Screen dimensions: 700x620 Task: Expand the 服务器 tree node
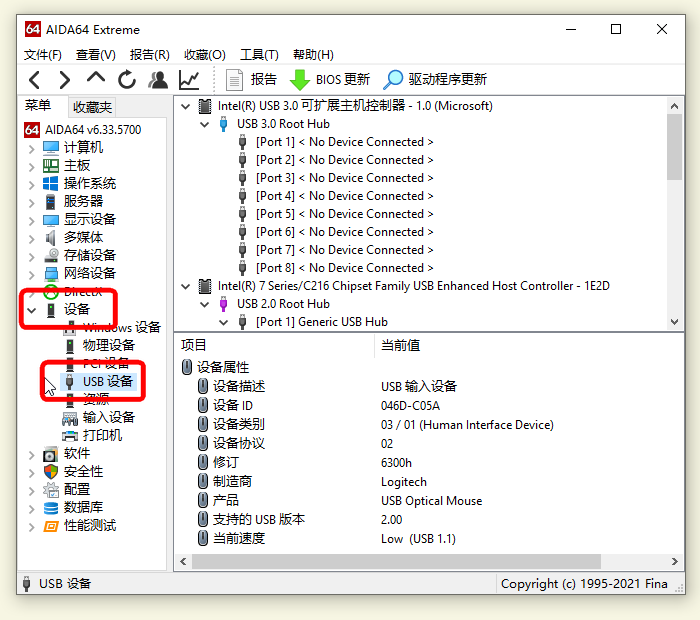[x=31, y=203]
